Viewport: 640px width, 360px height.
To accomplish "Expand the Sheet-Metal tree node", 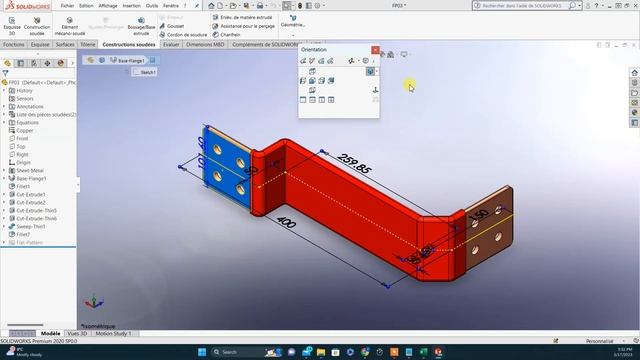I will (4, 171).
